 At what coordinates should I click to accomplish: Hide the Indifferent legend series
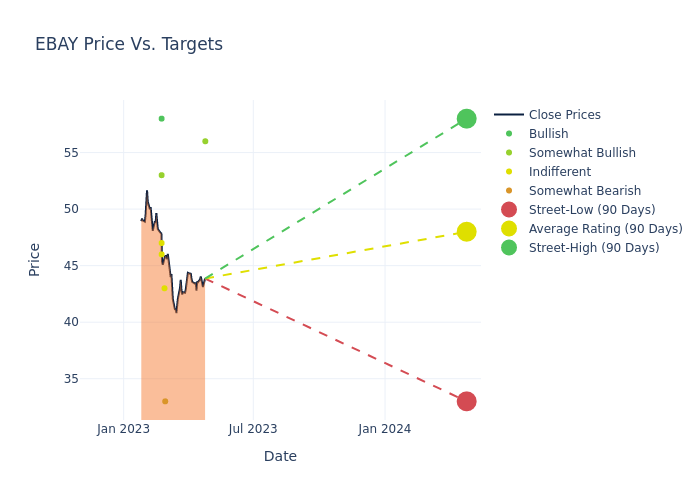(559, 172)
